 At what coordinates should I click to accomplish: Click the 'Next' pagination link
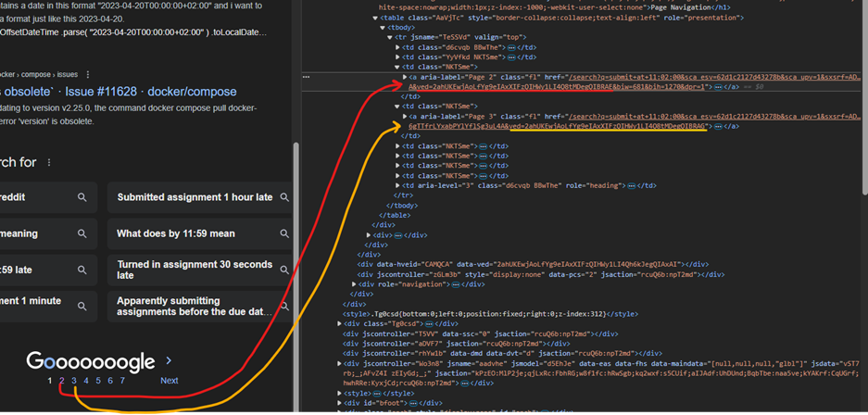click(x=169, y=381)
